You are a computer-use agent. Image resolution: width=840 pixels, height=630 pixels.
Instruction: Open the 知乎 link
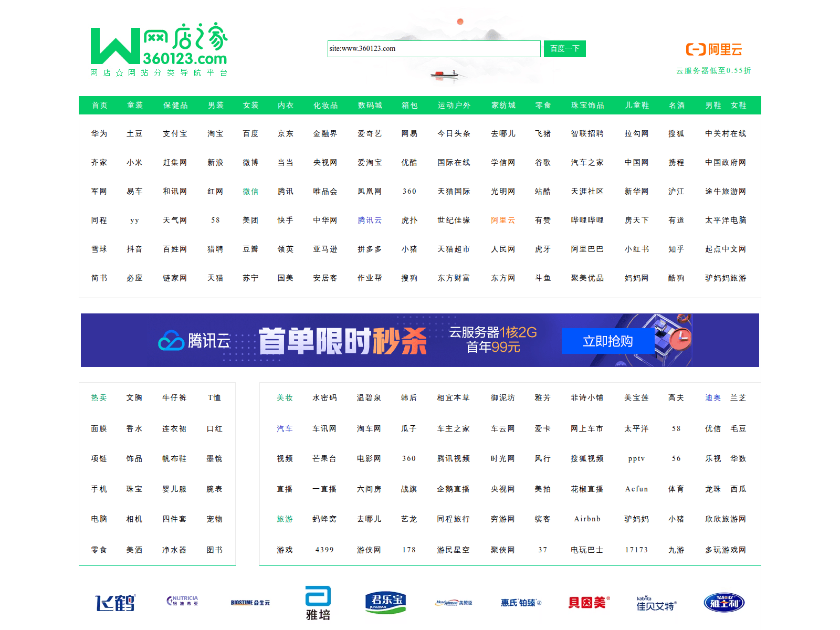point(676,249)
